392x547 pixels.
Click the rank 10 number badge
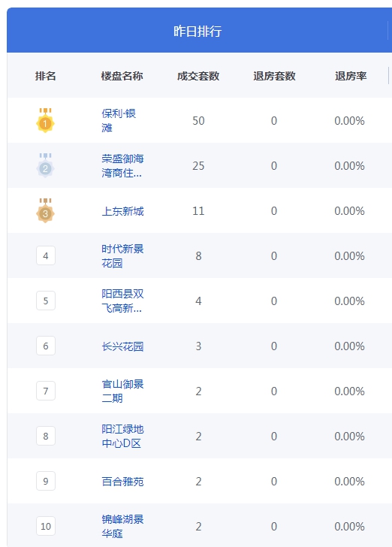[46, 526]
